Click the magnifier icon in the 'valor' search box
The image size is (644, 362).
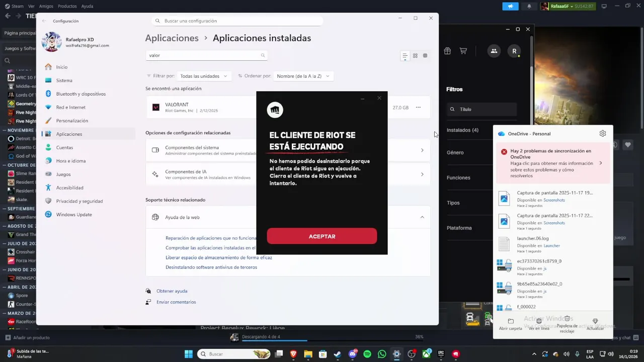tap(263, 55)
